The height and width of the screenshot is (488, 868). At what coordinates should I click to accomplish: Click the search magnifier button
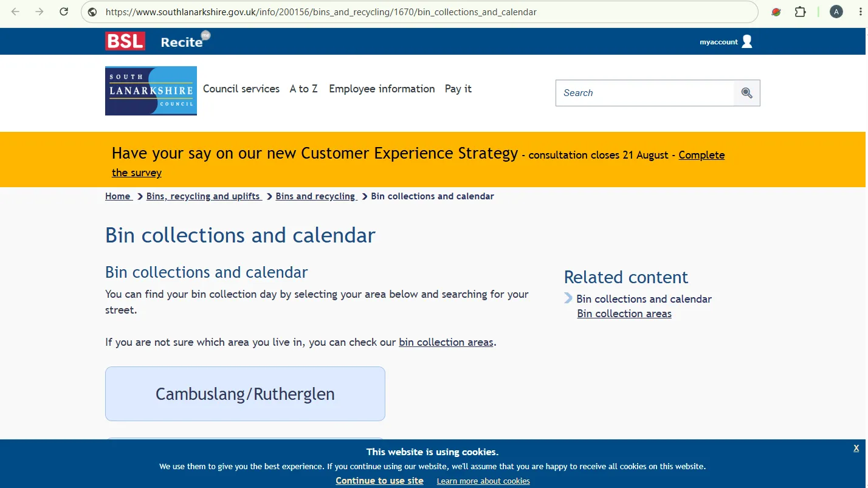[746, 93]
